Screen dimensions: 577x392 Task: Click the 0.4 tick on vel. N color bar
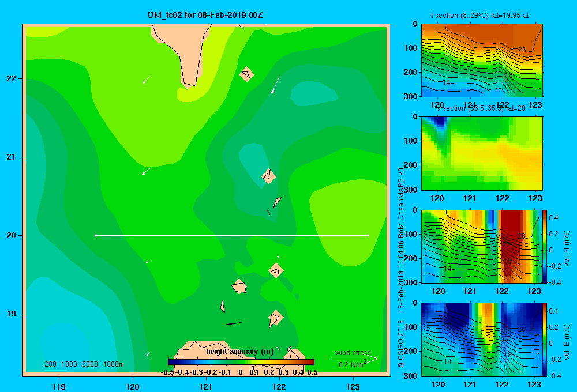pyautogui.click(x=553, y=218)
